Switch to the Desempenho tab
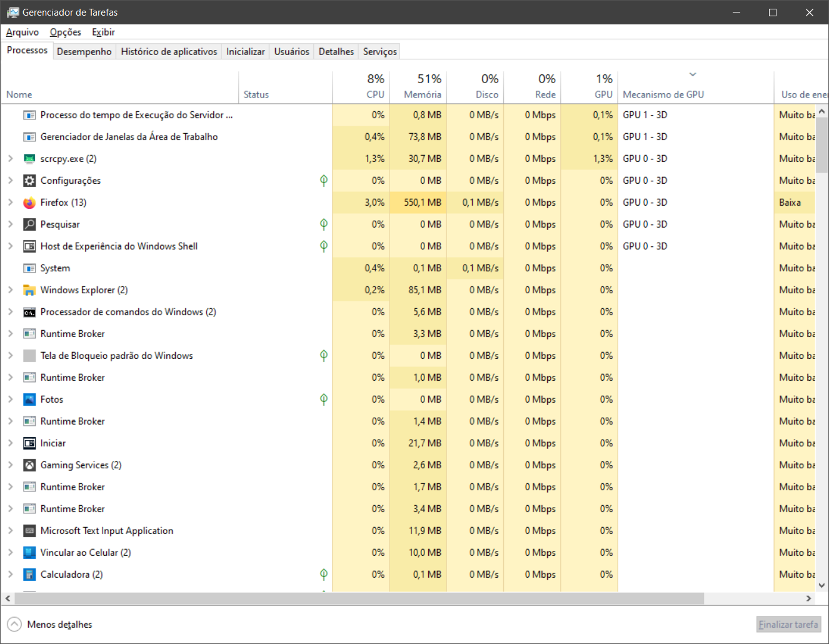 point(84,52)
